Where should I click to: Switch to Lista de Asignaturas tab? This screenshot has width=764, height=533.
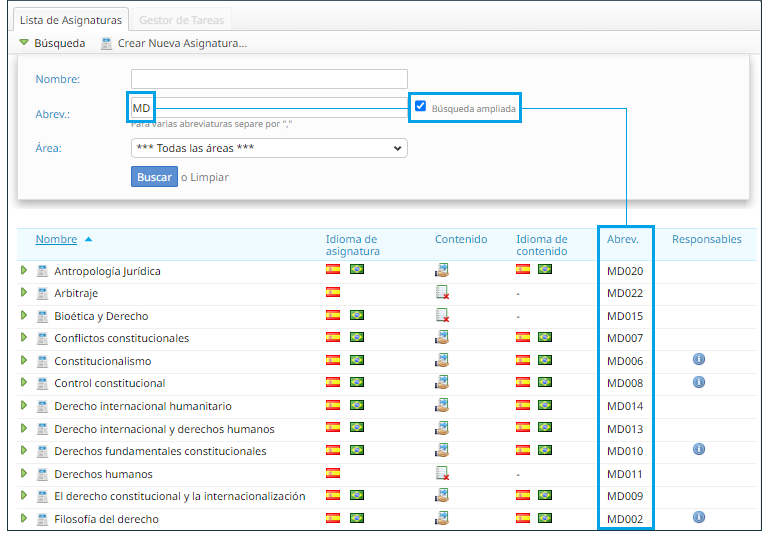click(71, 20)
